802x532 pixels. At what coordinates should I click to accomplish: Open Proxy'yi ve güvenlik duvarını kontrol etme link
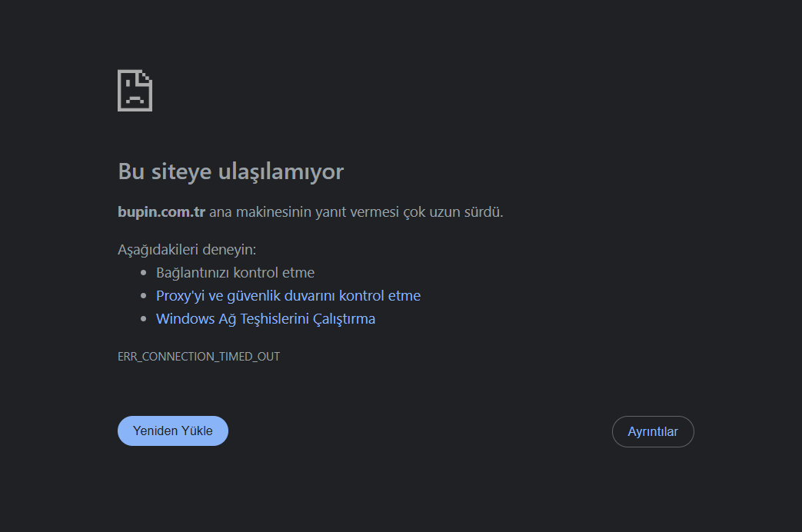pos(288,296)
